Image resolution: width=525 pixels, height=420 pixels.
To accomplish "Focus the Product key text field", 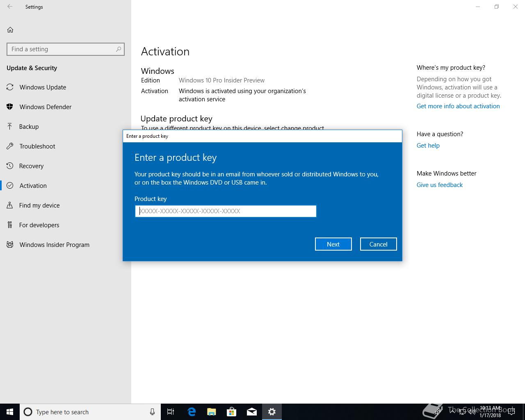I will 226,211.
